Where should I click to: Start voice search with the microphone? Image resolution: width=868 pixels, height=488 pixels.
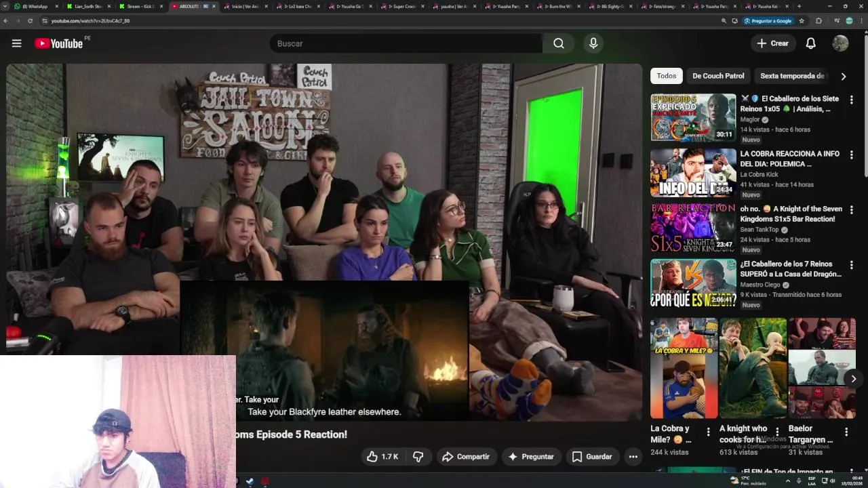point(593,43)
